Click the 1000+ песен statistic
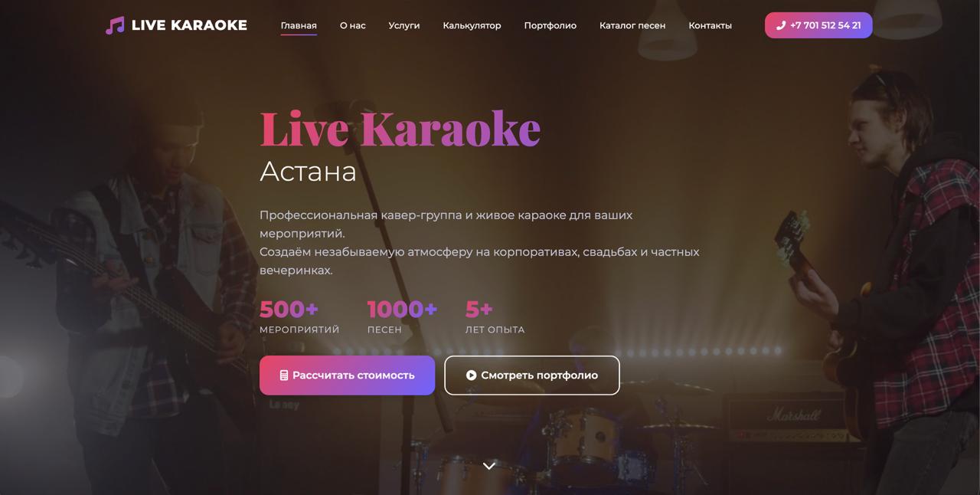The image size is (980, 495). click(x=402, y=317)
